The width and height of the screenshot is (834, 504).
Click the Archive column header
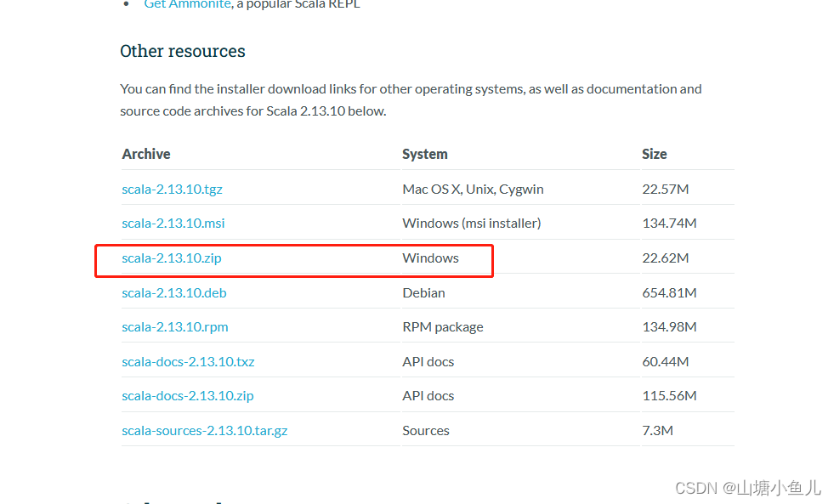(x=146, y=154)
